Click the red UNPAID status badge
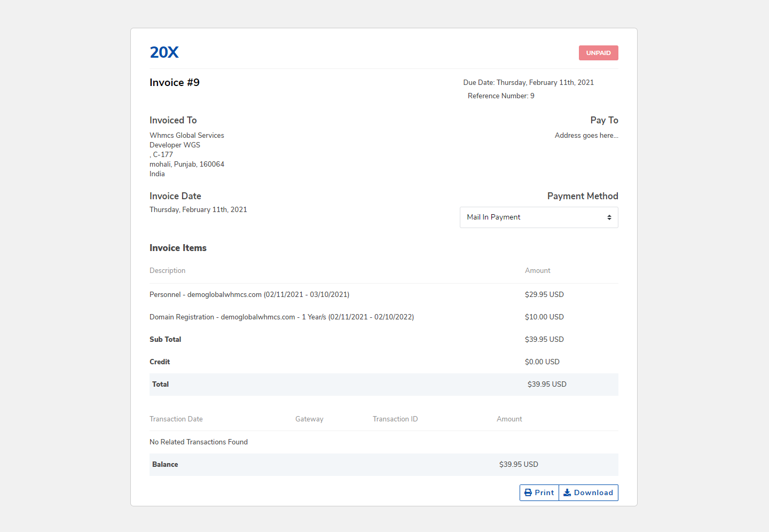 pyautogui.click(x=598, y=53)
